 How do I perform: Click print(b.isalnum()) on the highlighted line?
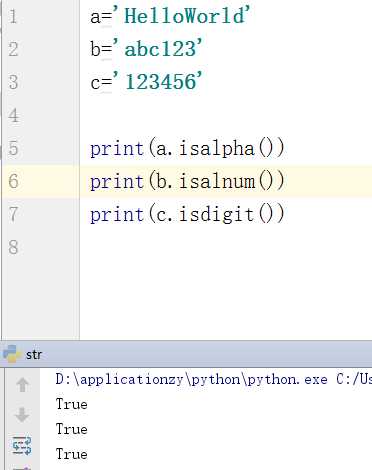pos(187,182)
